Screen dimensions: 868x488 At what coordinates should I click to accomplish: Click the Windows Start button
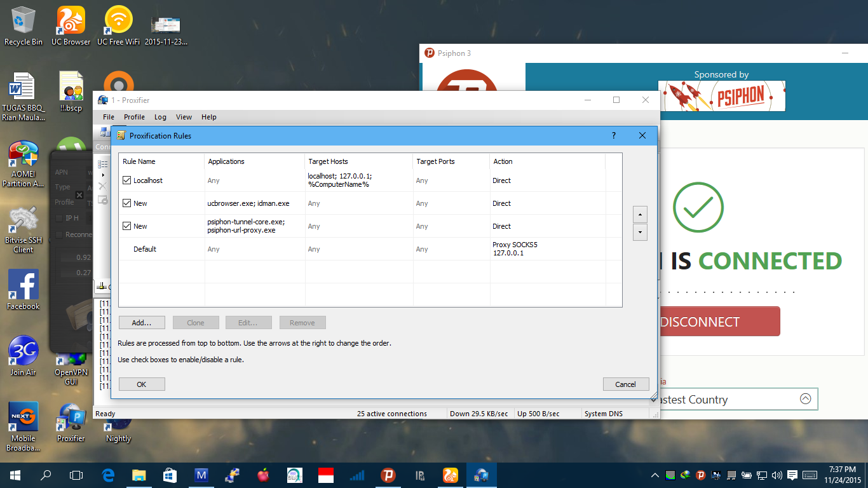pos(15,475)
